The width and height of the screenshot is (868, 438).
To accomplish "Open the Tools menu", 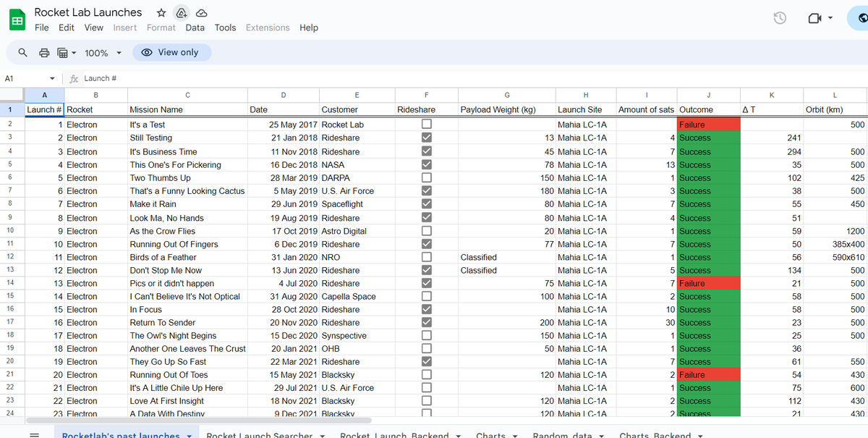I will (225, 28).
